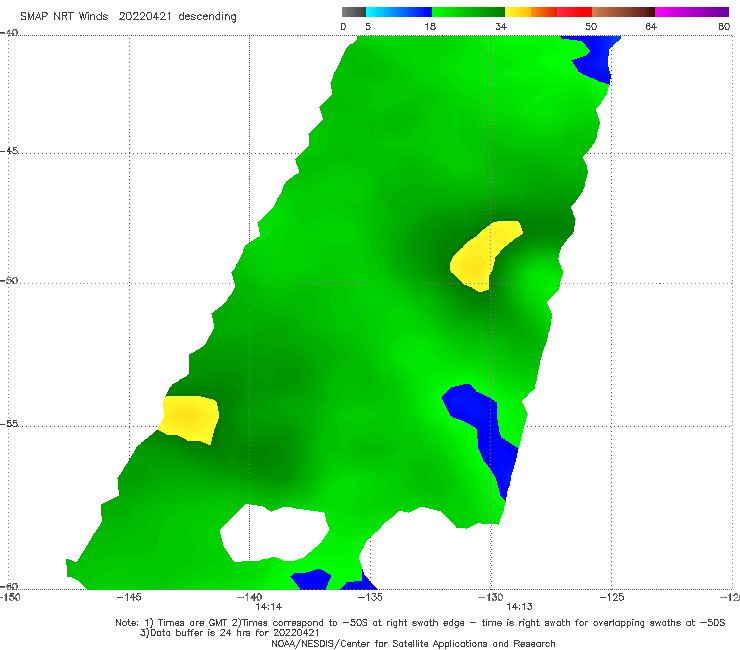Click the latitude axis label '-60'

[9, 586]
